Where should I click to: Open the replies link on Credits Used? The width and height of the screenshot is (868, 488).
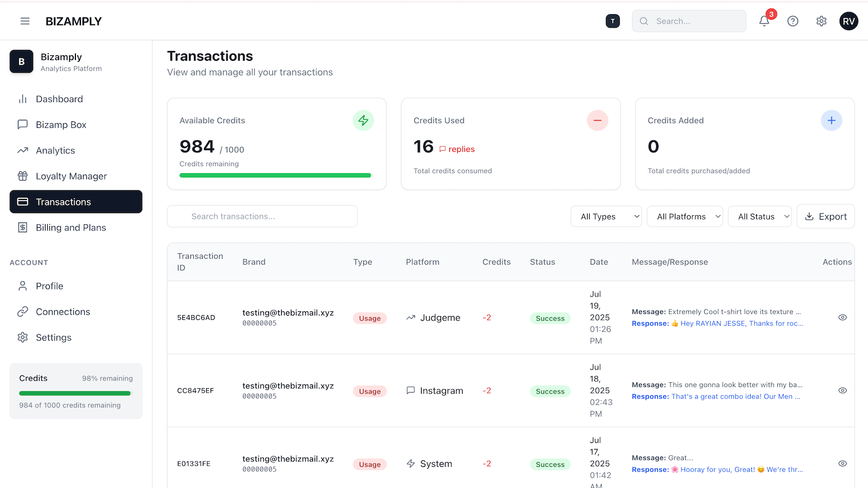(x=457, y=149)
